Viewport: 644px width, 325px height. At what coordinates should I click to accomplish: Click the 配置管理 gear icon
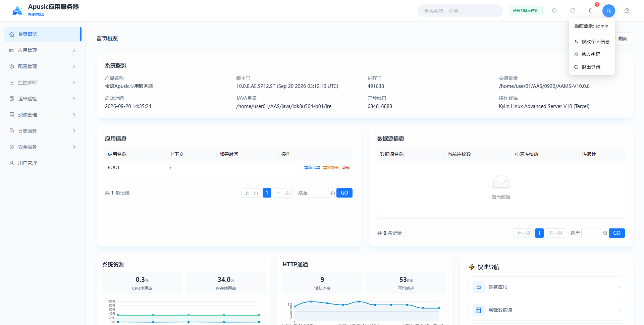point(12,66)
